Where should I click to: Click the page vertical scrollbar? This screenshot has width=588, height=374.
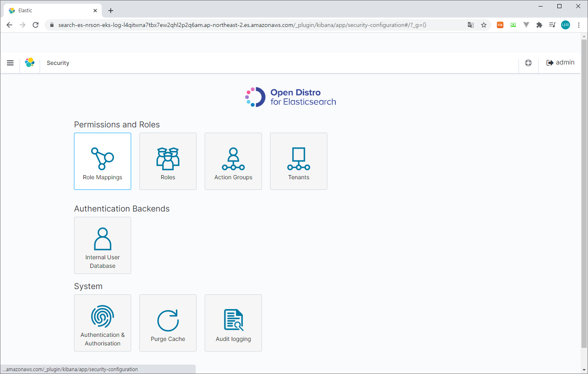[584, 194]
